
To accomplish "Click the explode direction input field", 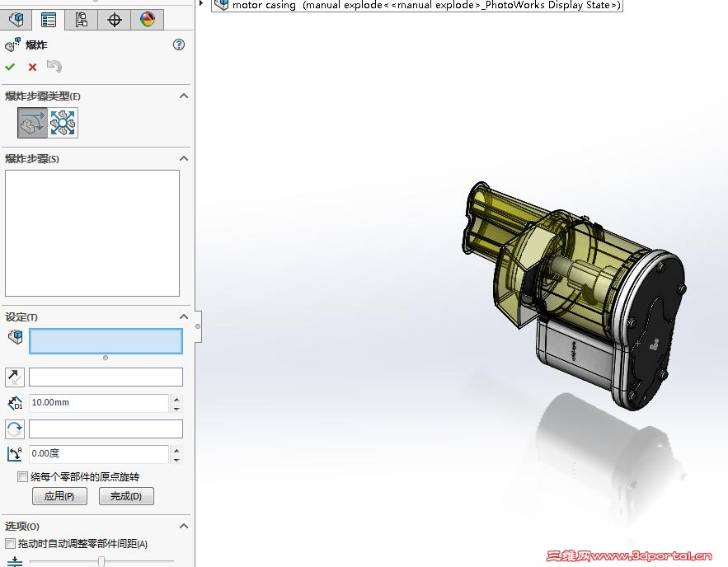I will click(x=106, y=377).
